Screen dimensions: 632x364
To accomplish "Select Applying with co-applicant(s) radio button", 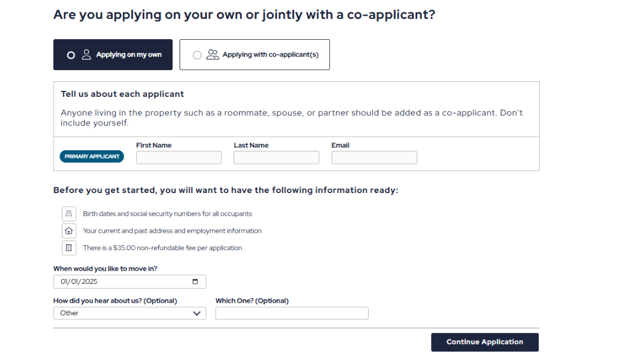I will point(197,55).
